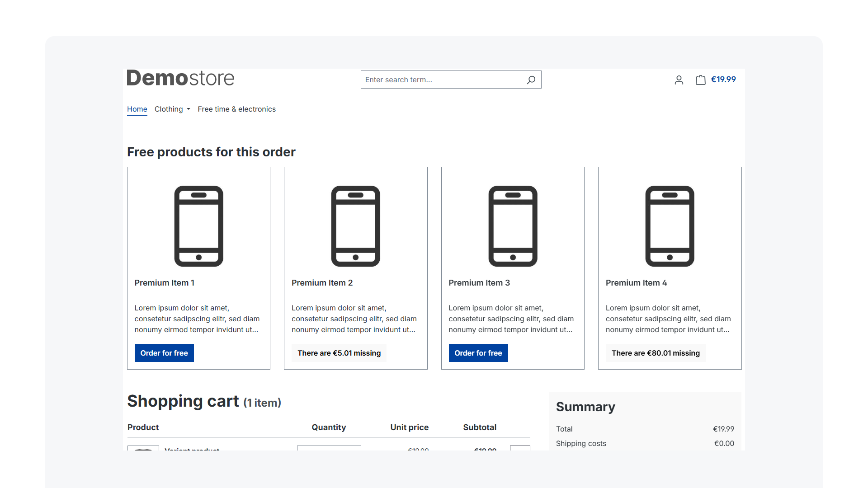Go to the Home navigation link

(x=137, y=109)
